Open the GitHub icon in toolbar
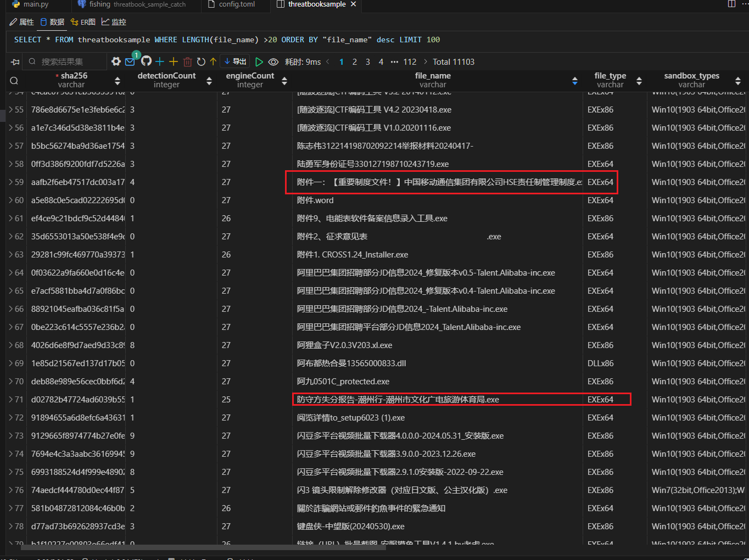The height and width of the screenshot is (560, 749). (x=146, y=61)
